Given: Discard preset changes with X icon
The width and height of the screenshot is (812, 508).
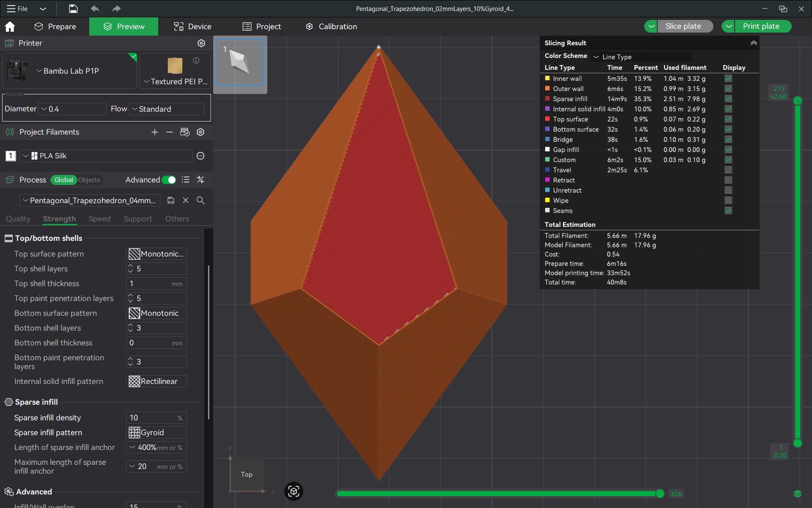Looking at the screenshot, I should tap(186, 200).
